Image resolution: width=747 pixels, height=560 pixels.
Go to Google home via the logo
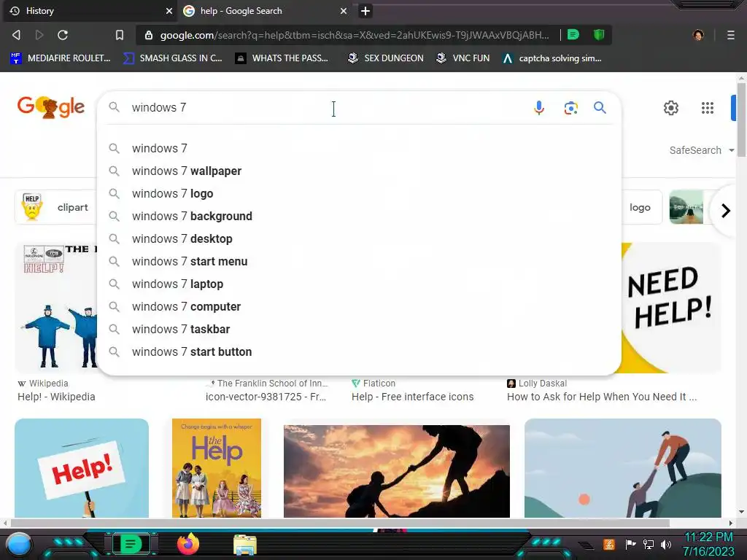[x=51, y=106]
